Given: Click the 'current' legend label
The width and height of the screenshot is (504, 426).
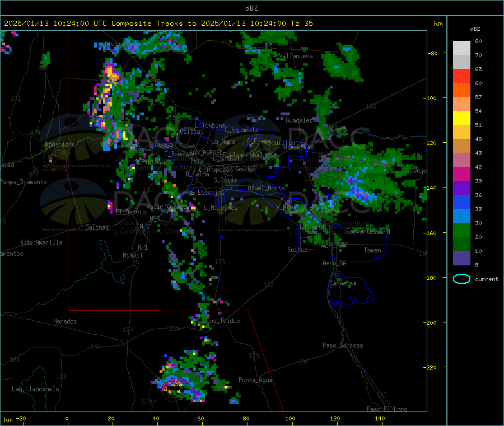Looking at the screenshot, I should [x=487, y=279].
